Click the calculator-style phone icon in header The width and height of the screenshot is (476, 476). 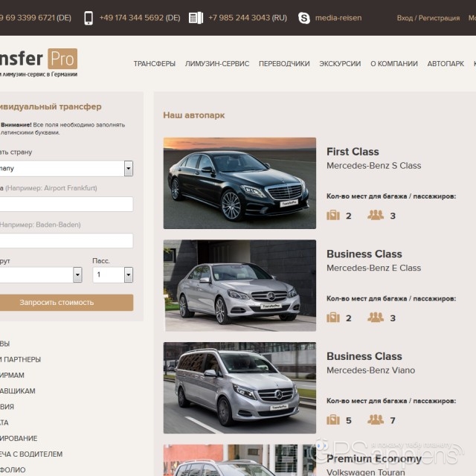[196, 18]
